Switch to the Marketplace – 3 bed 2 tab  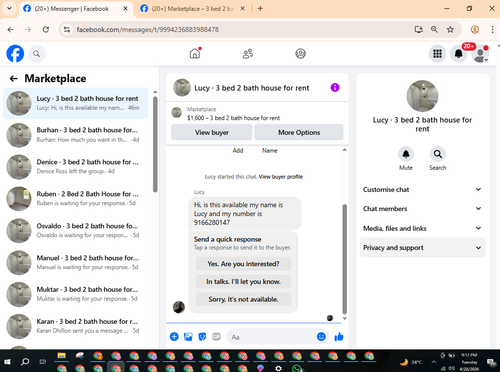(x=192, y=9)
